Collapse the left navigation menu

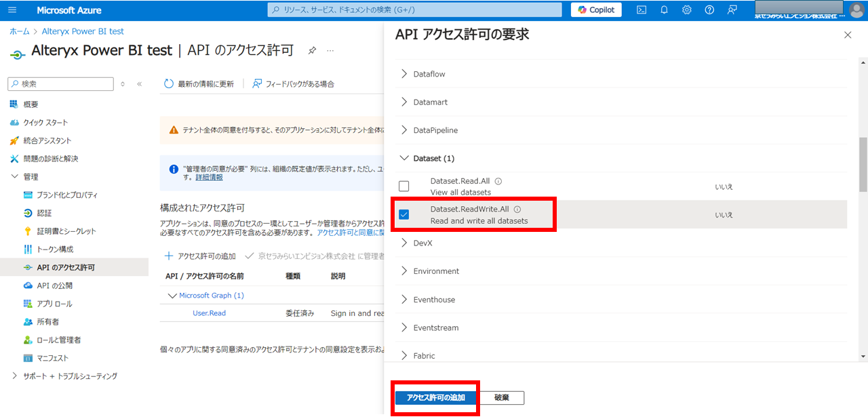coord(139,84)
